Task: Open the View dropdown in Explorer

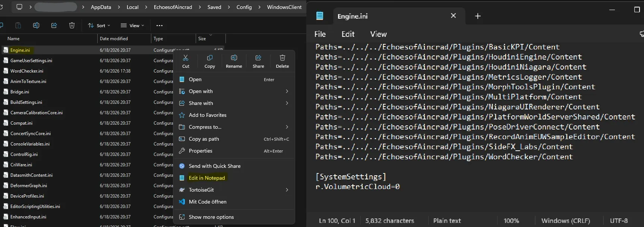Action: pyautogui.click(x=132, y=25)
